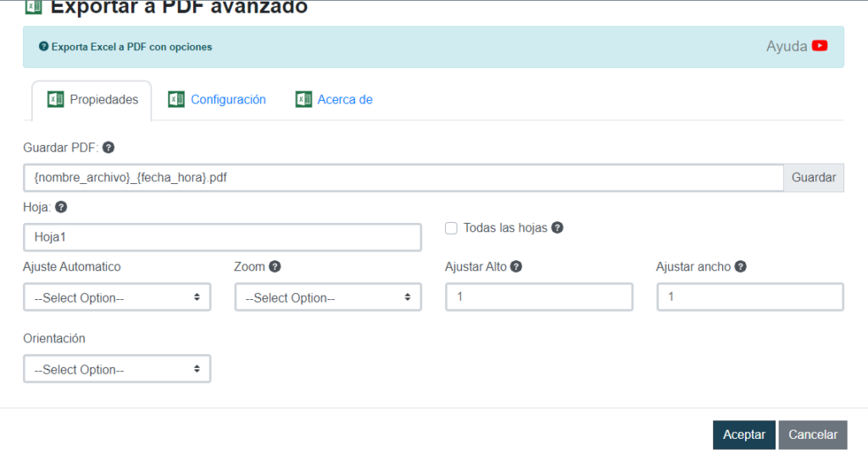Click the 'Orientación' label text

click(54, 339)
